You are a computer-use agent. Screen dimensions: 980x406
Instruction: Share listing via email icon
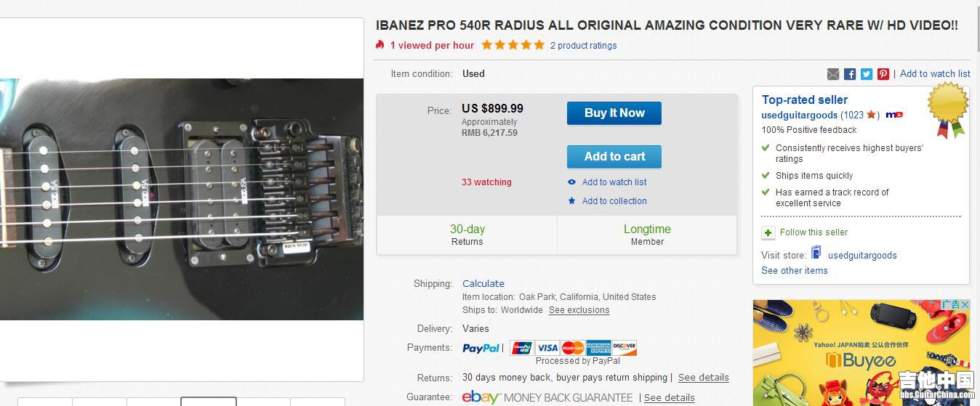833,74
